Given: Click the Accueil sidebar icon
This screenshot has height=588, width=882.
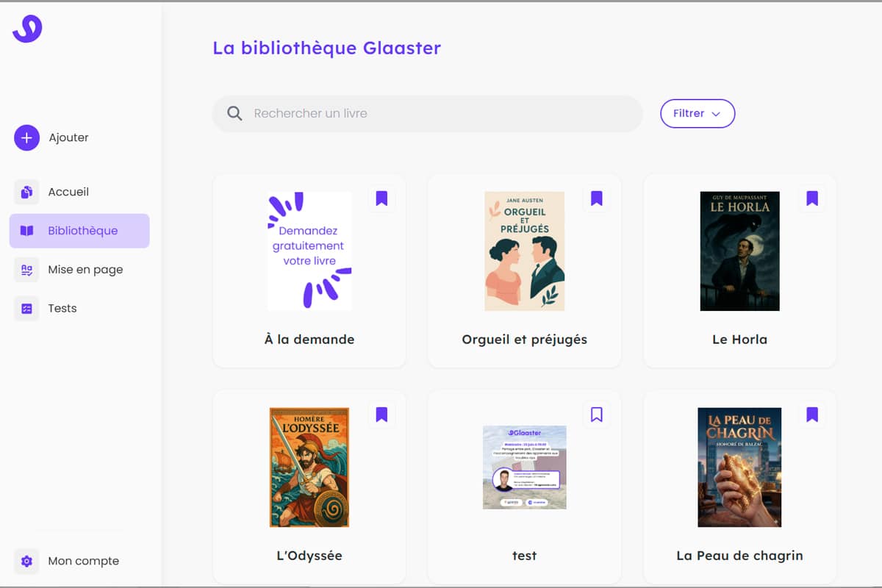Looking at the screenshot, I should point(26,192).
